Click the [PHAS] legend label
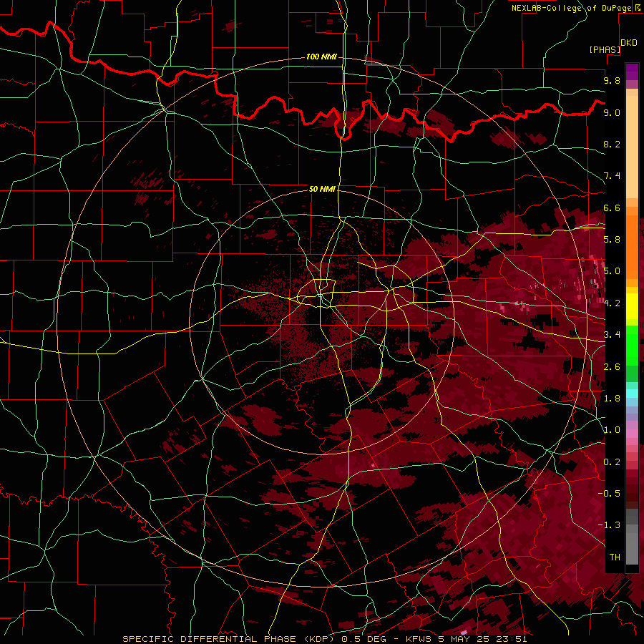Image resolution: width=644 pixels, height=644 pixels. point(605,49)
